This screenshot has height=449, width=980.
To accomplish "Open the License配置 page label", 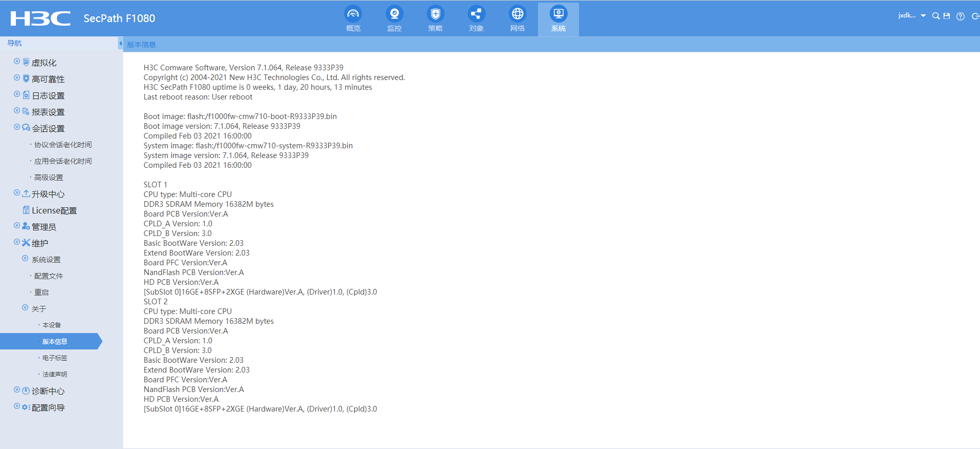I will pos(54,210).
